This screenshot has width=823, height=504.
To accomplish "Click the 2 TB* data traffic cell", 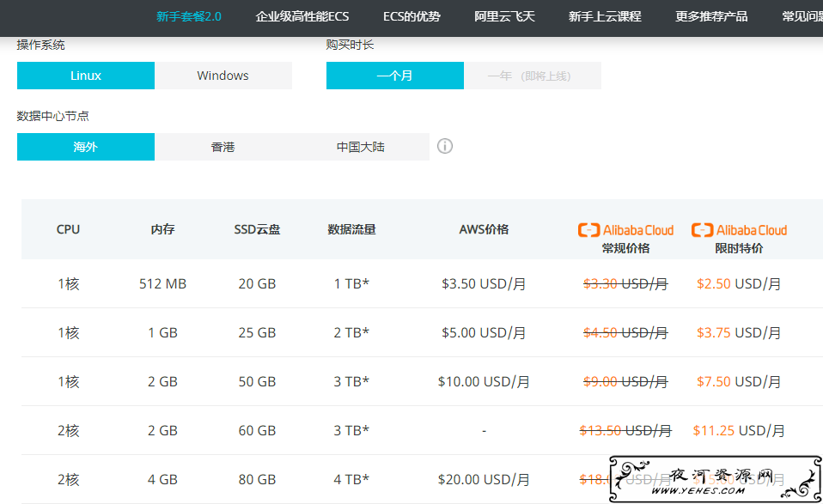I will (351, 332).
